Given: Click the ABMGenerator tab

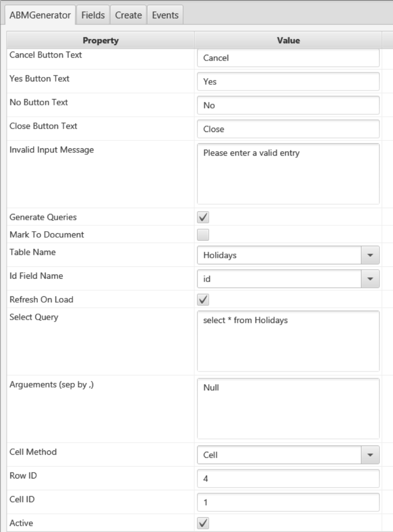Looking at the screenshot, I should [40, 15].
